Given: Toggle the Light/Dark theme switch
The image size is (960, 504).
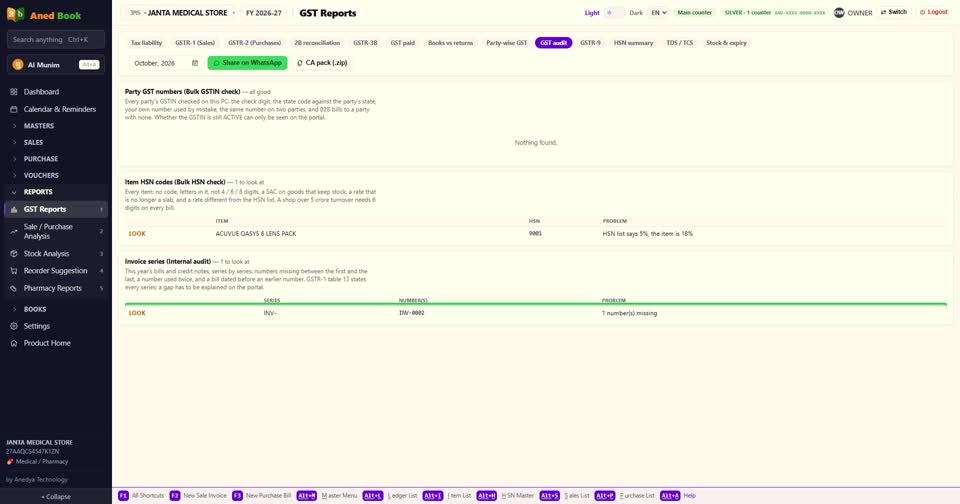Looking at the screenshot, I should 614,13.
